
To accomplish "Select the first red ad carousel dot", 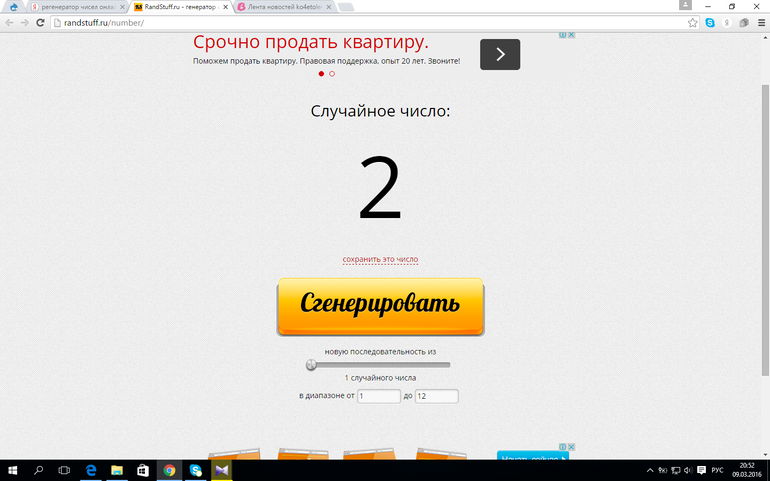I will (x=321, y=74).
